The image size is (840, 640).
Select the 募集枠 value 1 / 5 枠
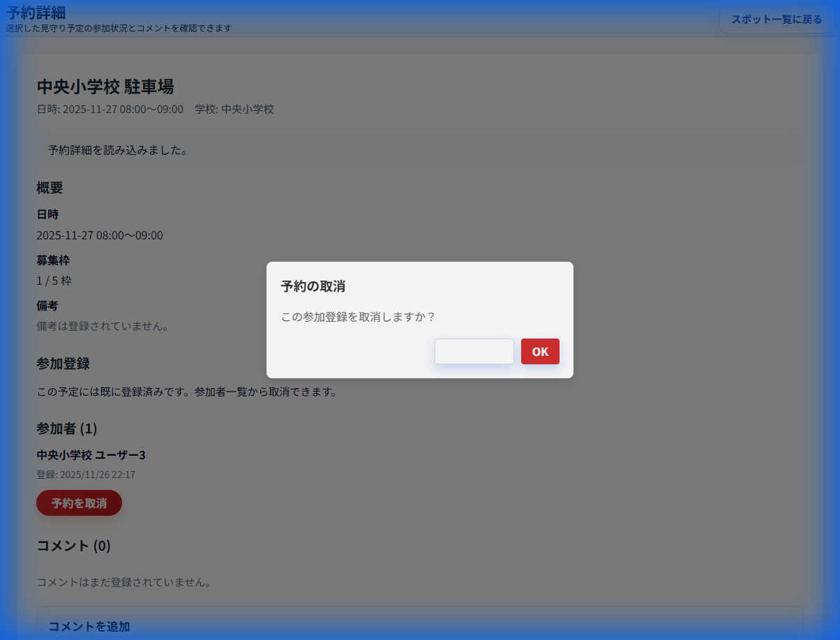[54, 281]
